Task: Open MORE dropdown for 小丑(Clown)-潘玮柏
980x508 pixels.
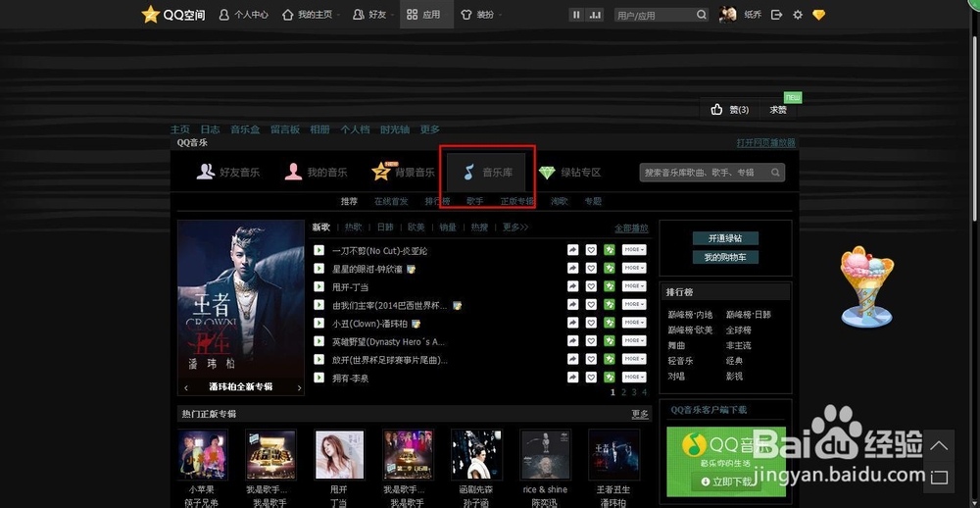Action: tap(634, 323)
